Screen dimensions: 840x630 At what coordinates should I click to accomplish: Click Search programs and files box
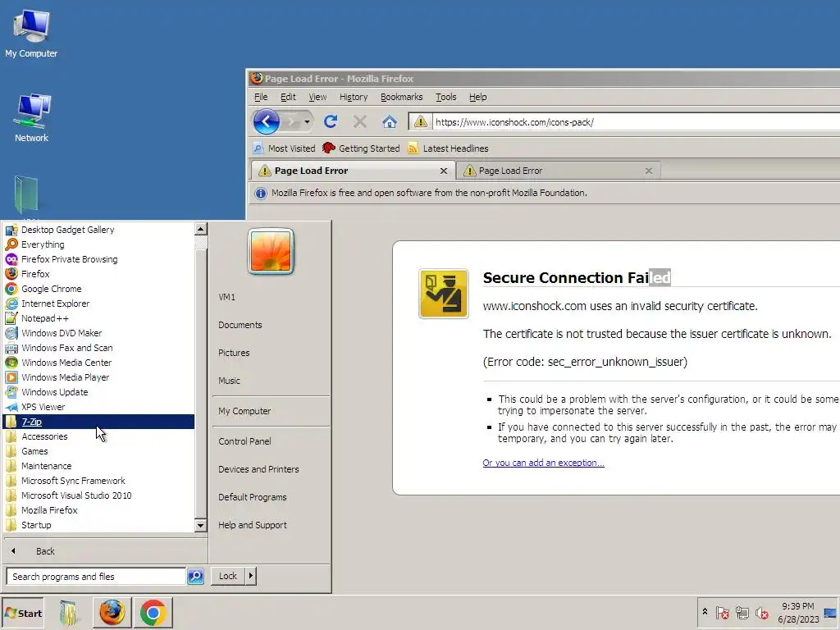point(97,577)
